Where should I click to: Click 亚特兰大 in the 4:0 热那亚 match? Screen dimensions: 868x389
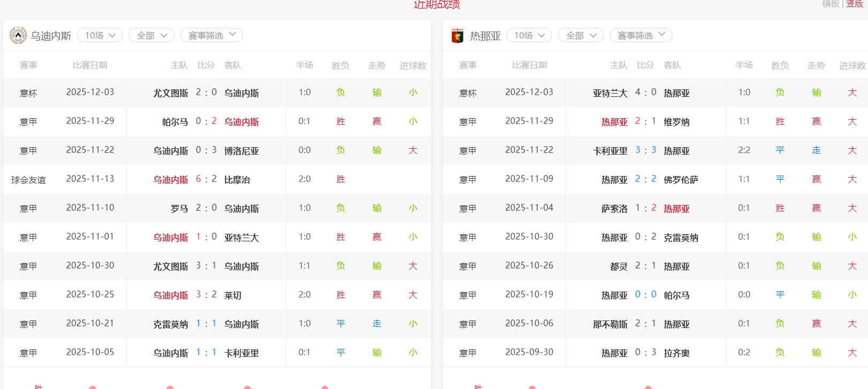pos(610,93)
